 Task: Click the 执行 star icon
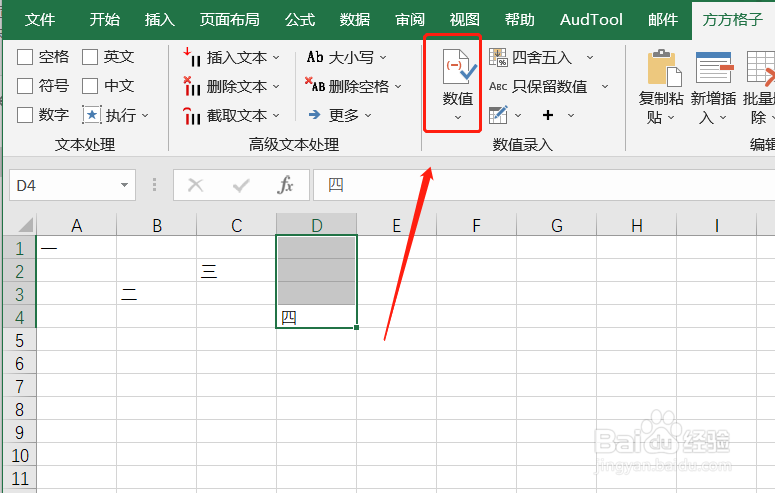[x=92, y=115]
